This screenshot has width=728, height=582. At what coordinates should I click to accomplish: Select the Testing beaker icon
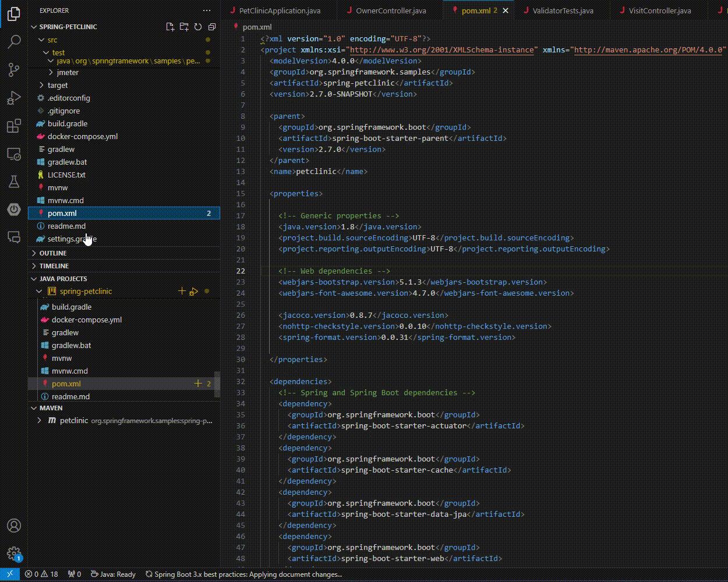(14, 181)
